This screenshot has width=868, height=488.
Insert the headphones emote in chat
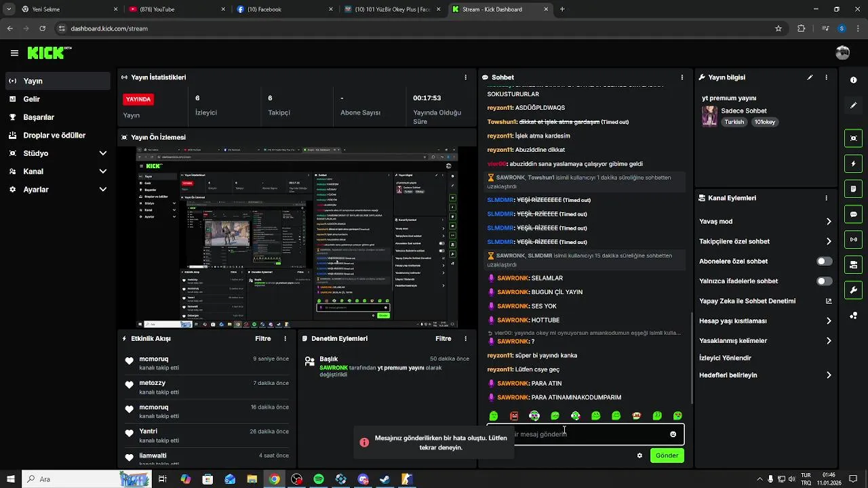pos(534,415)
